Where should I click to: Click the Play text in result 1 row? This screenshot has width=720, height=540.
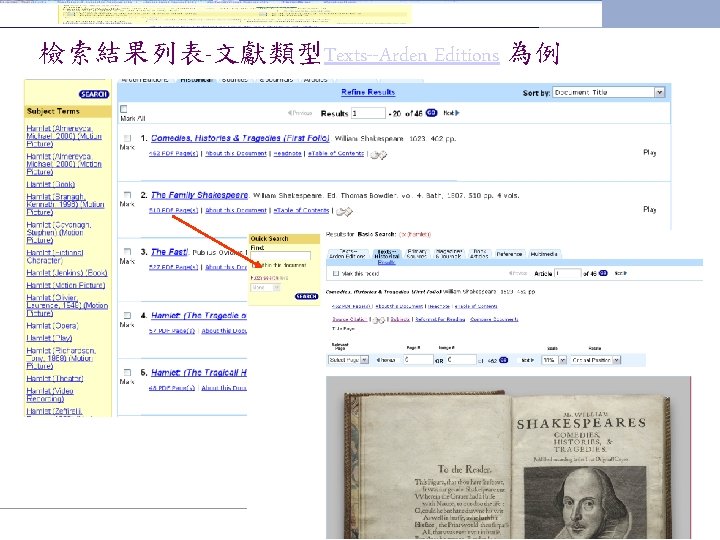[649, 152]
